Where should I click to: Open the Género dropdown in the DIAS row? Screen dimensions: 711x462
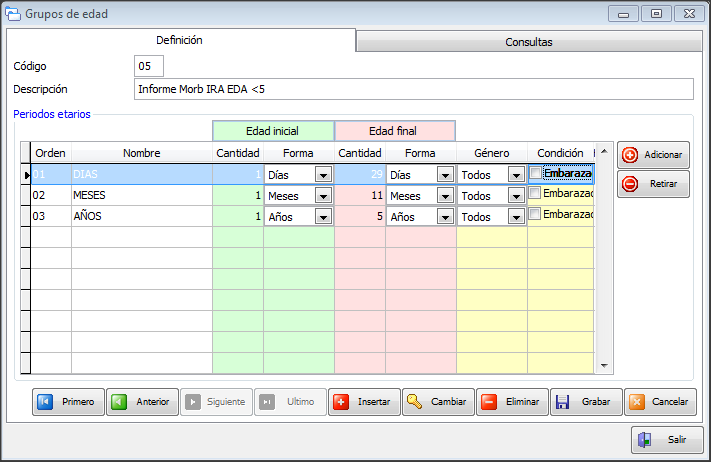tap(516, 175)
